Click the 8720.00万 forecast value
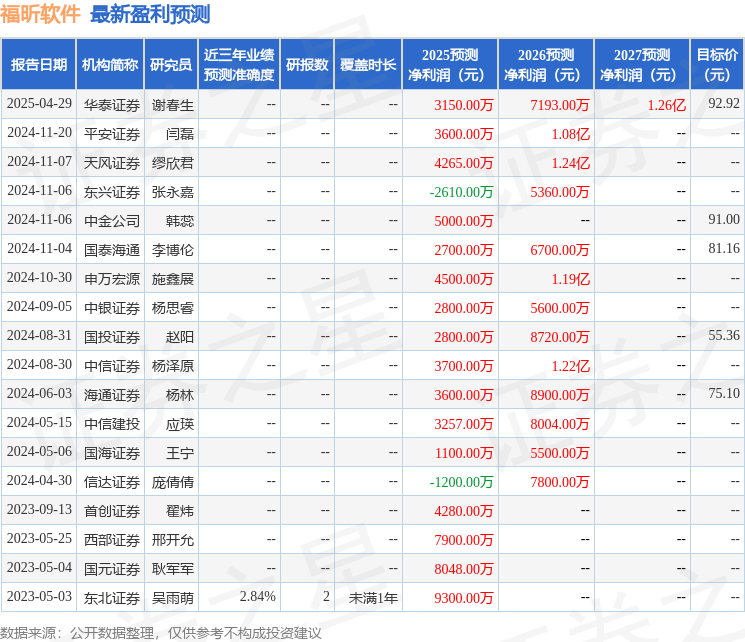Screen dimensions: 745x642 point(560,337)
